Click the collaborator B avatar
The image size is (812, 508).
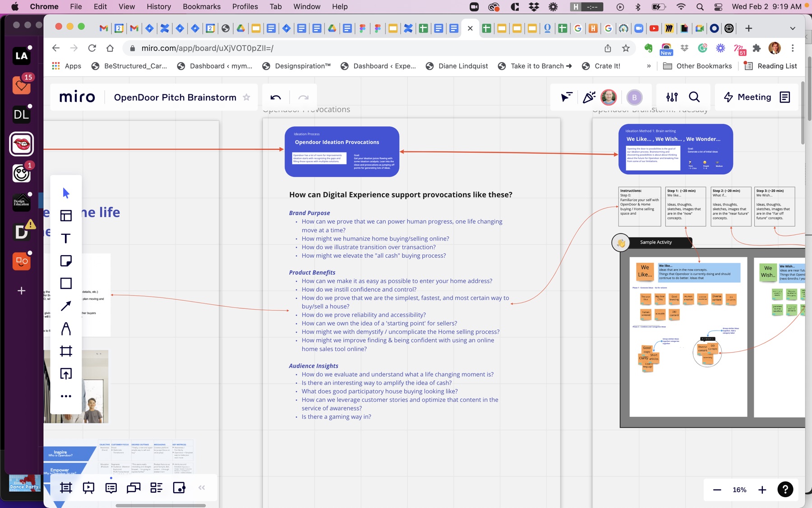634,97
